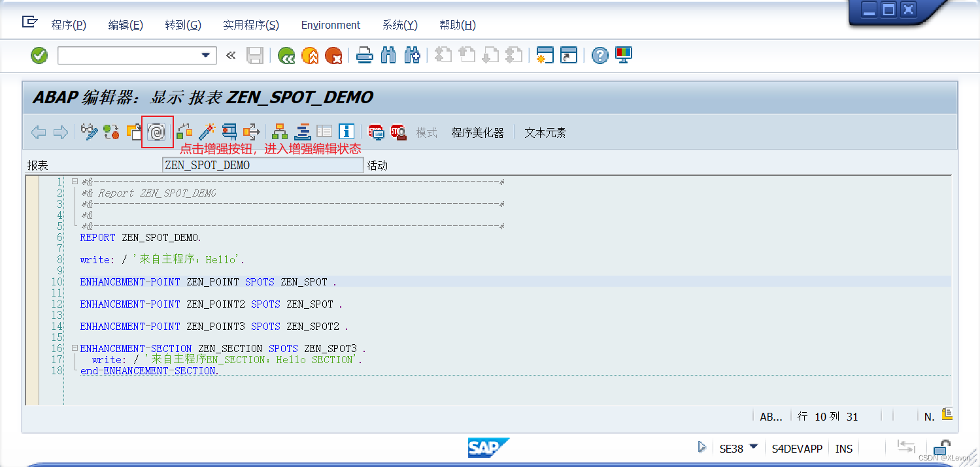Click the Save icon
Image resolution: width=980 pixels, height=467 pixels.
tap(255, 55)
